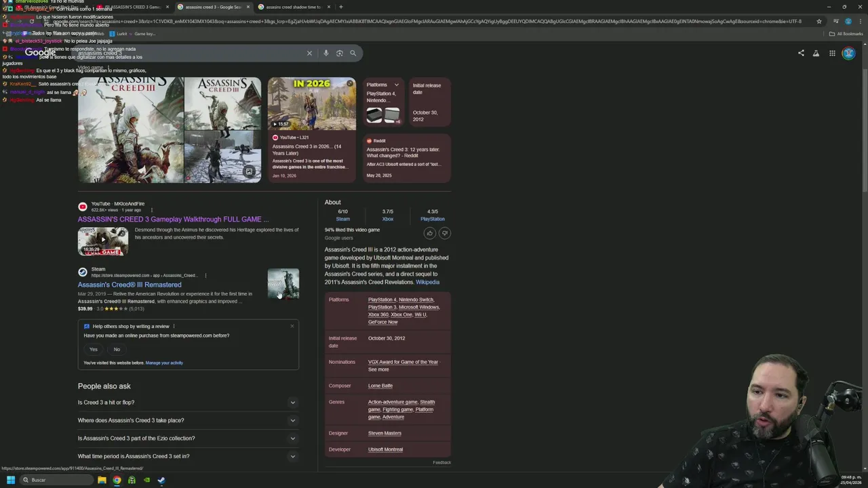
Task: Open the Wikipedia link in About
Action: pyautogui.click(x=427, y=282)
